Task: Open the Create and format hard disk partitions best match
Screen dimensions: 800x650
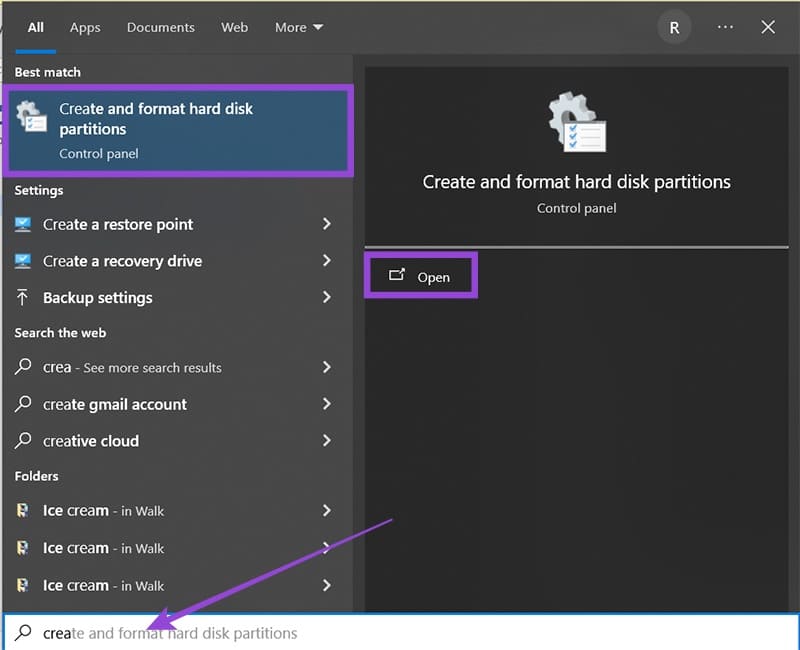Action: tap(178, 131)
